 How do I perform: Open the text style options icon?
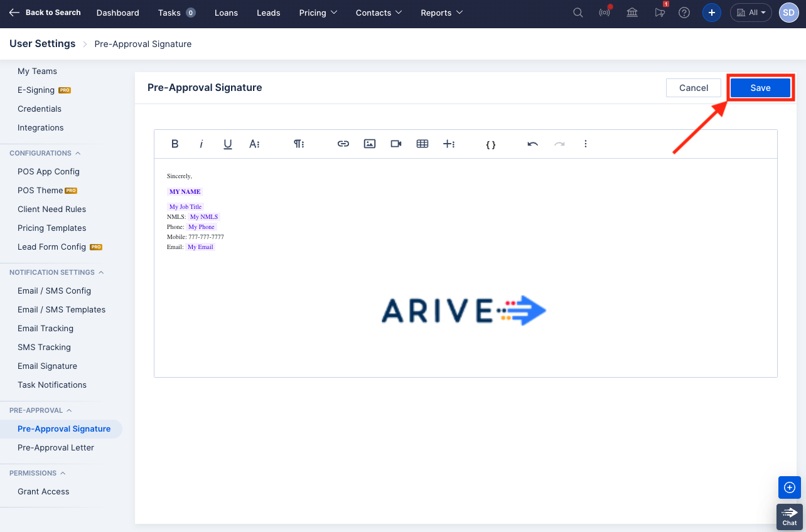tap(254, 144)
